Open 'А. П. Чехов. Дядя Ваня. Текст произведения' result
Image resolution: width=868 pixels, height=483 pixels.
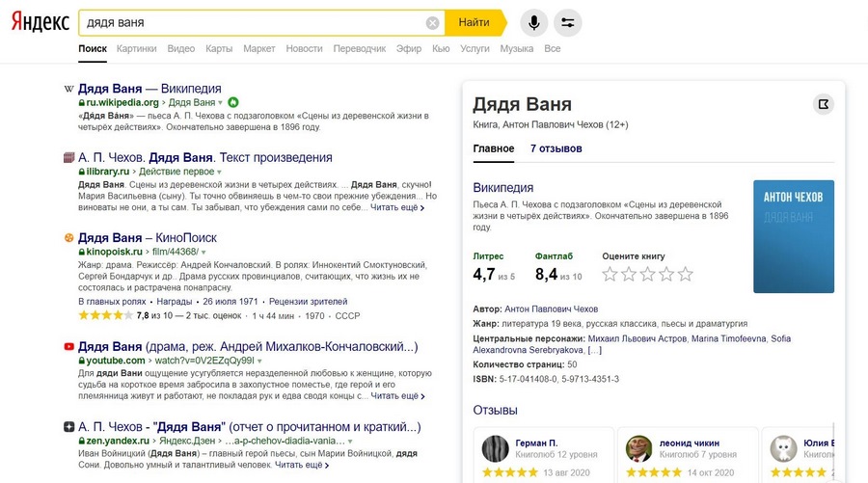point(204,158)
